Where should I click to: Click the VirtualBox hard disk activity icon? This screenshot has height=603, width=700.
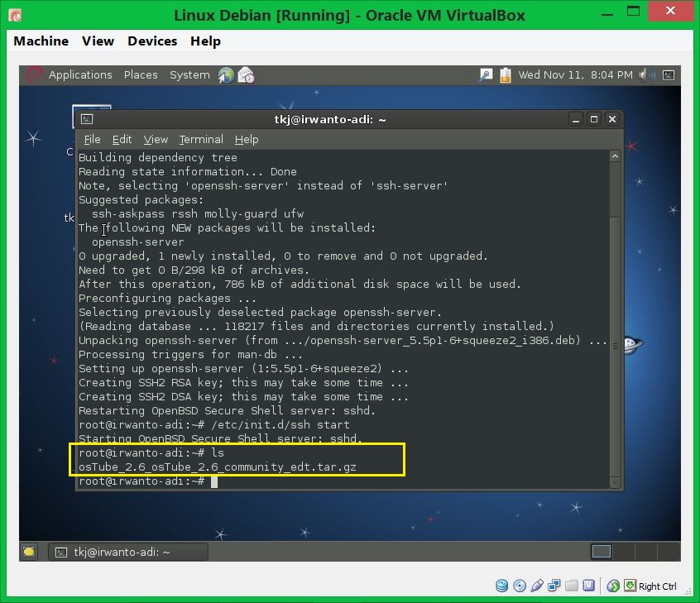click(x=501, y=586)
